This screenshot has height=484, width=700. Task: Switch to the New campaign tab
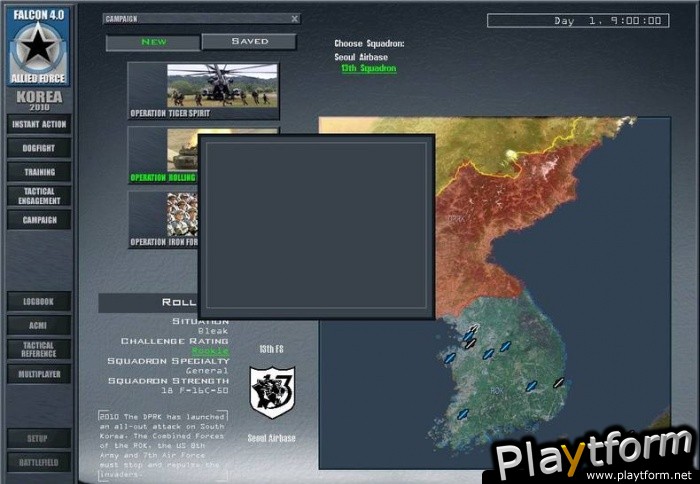tap(153, 42)
